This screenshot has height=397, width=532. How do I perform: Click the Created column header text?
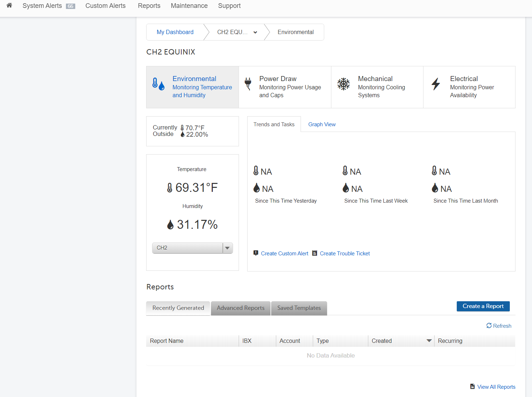[x=382, y=341]
